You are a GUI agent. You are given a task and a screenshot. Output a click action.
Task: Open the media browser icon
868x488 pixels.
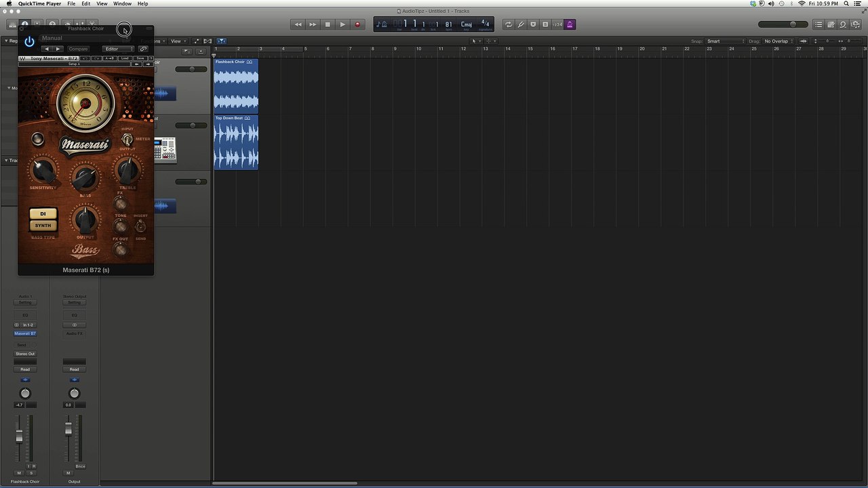[x=855, y=24]
